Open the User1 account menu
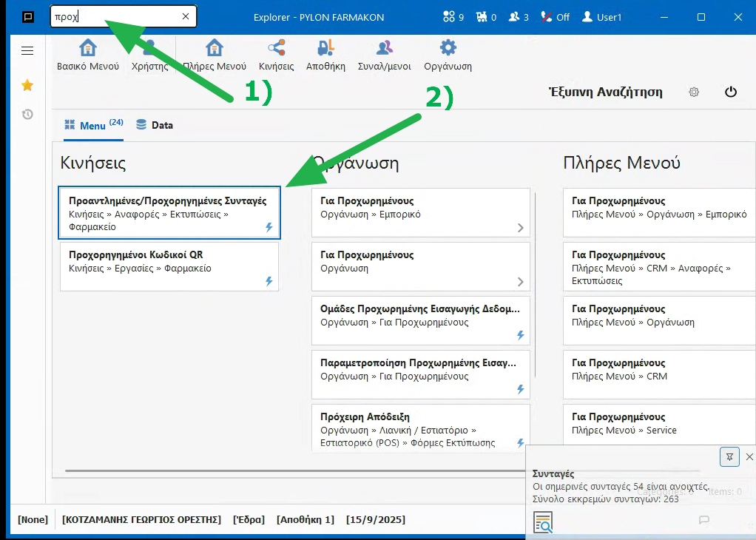The width and height of the screenshot is (756, 540). (x=602, y=17)
